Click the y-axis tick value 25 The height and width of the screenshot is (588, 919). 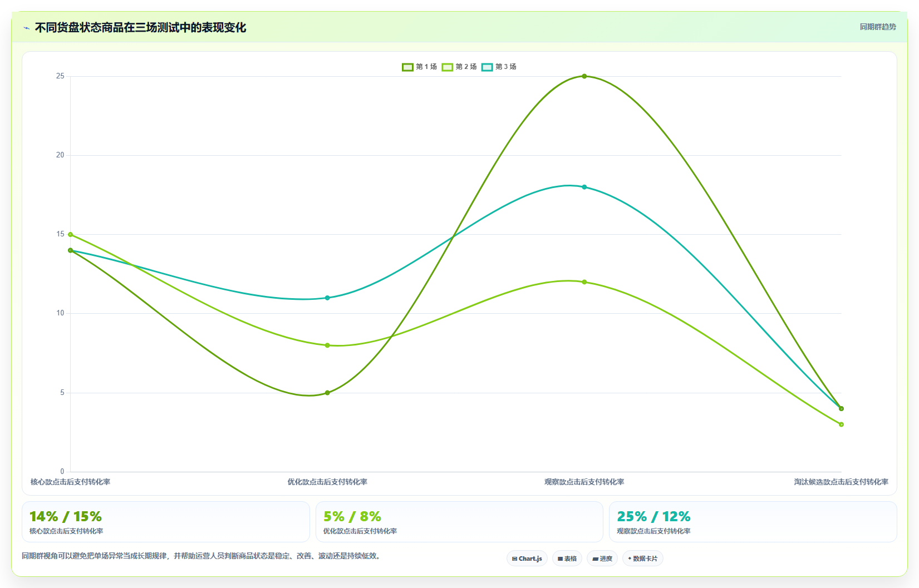coord(60,76)
